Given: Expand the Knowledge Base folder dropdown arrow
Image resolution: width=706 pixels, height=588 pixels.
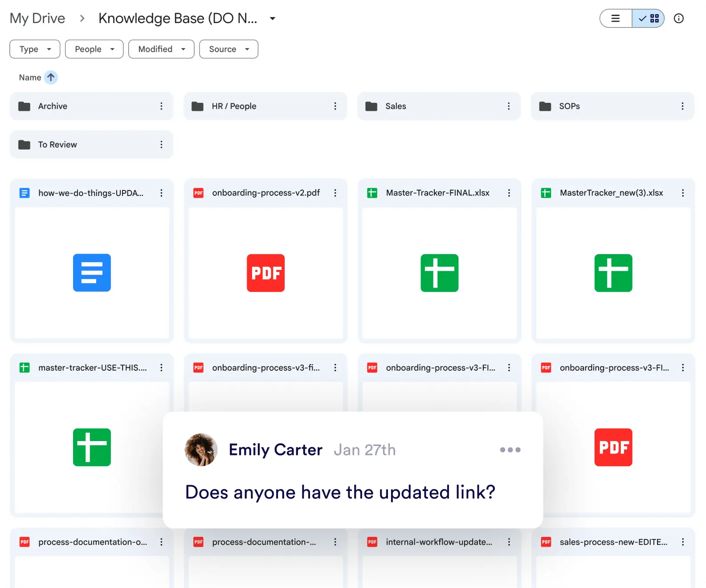Looking at the screenshot, I should pos(273,18).
